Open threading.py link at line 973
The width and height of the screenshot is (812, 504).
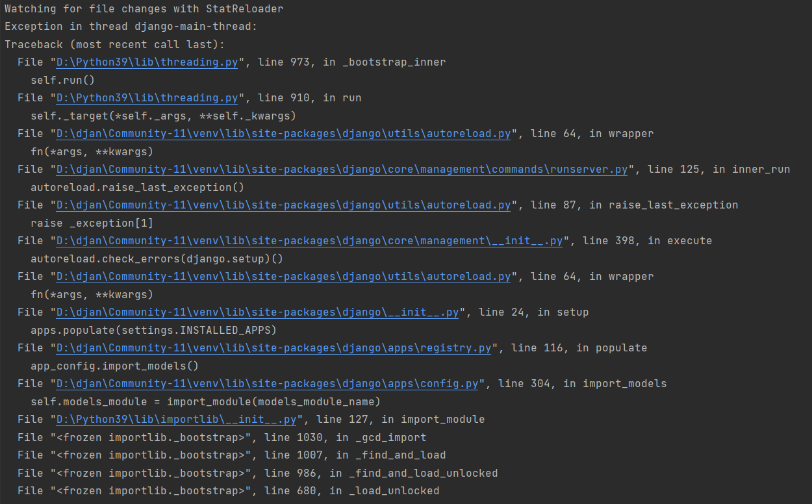click(x=147, y=62)
